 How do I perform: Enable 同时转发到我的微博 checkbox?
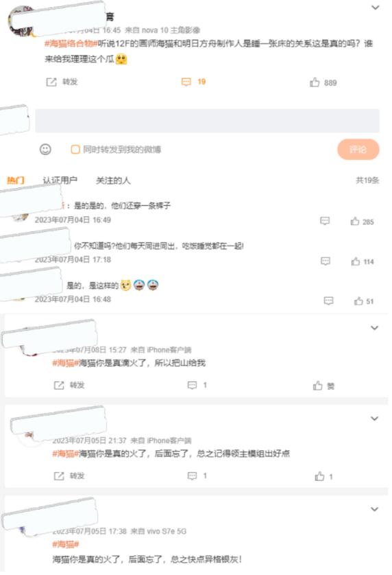(75, 150)
